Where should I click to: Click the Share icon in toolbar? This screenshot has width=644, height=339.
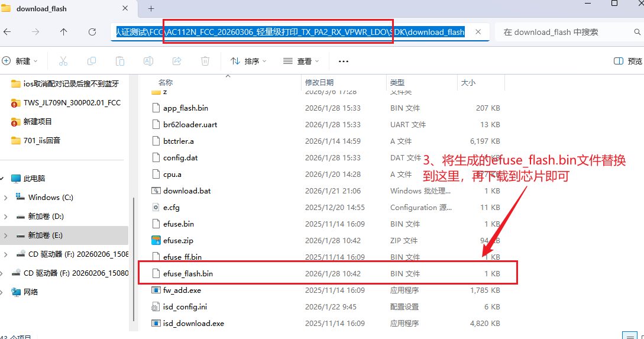coord(177,61)
